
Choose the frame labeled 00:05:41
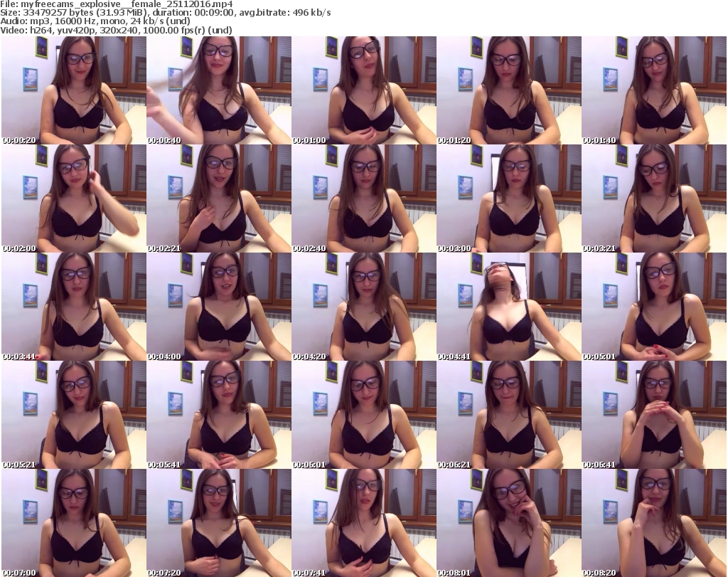click(x=219, y=415)
